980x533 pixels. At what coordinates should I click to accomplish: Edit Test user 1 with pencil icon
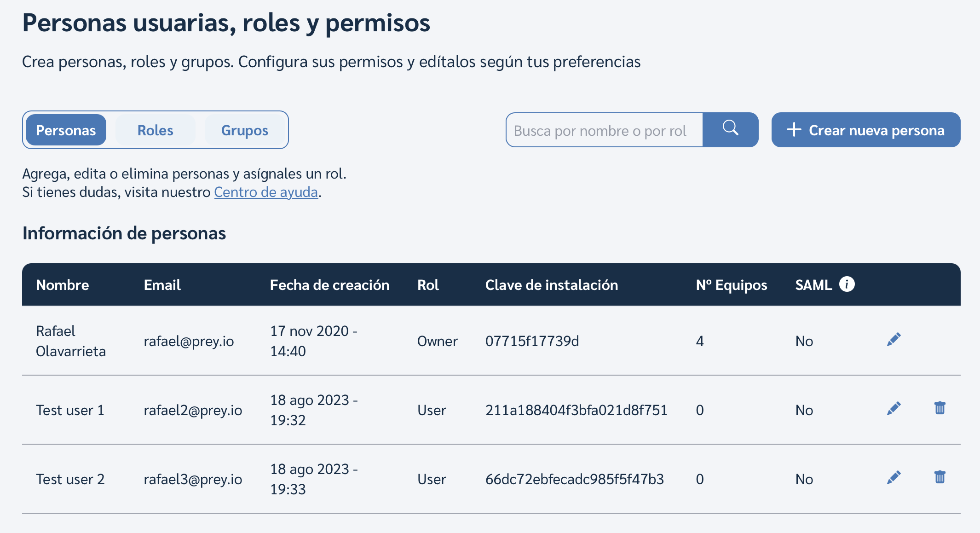click(894, 409)
